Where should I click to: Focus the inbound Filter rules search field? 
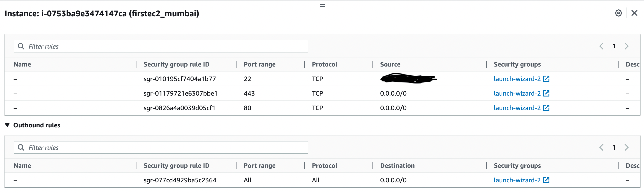point(165,46)
